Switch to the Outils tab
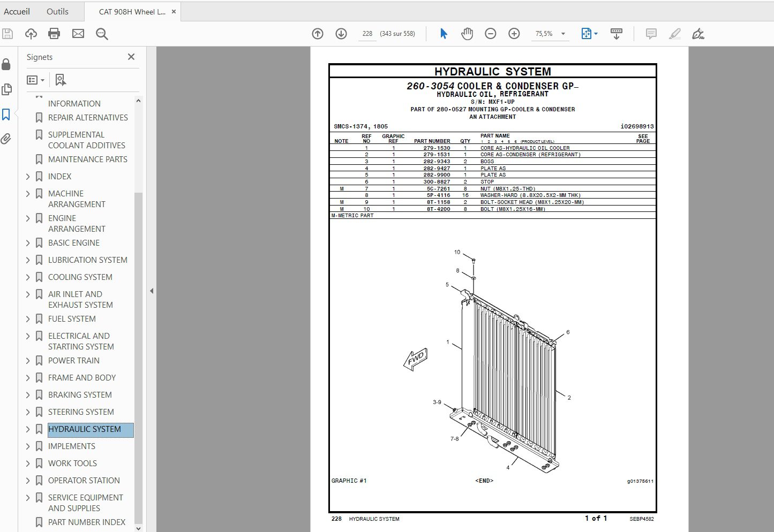 (58, 11)
